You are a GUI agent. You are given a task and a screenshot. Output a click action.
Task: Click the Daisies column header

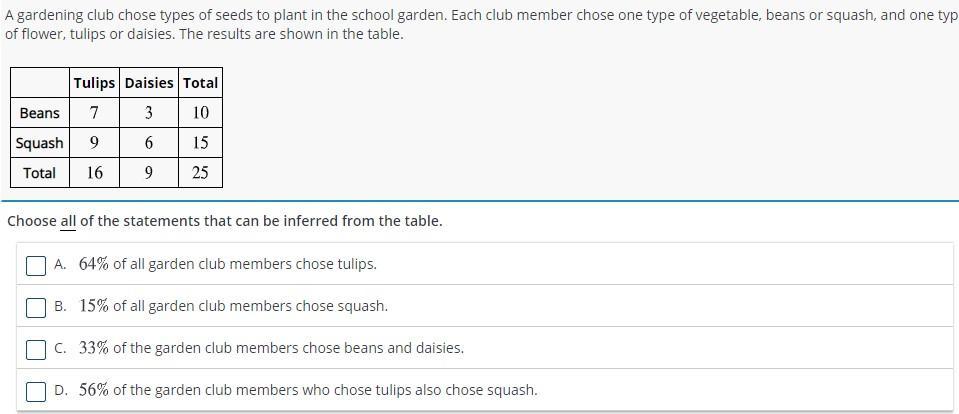pos(149,83)
